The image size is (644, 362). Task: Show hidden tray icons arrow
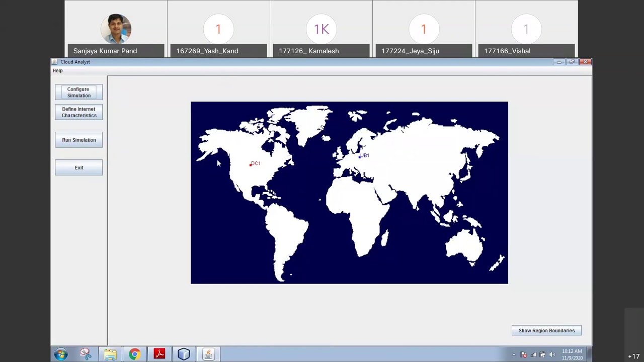514,355
